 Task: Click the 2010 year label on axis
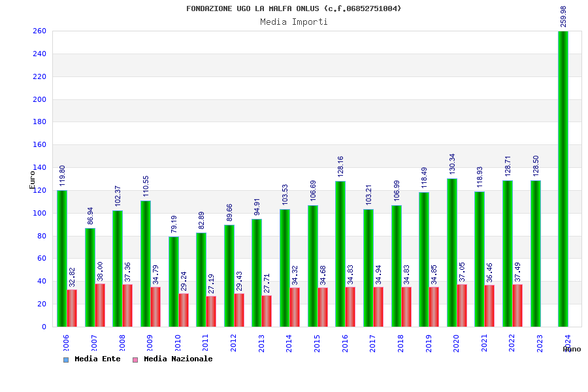(x=177, y=343)
